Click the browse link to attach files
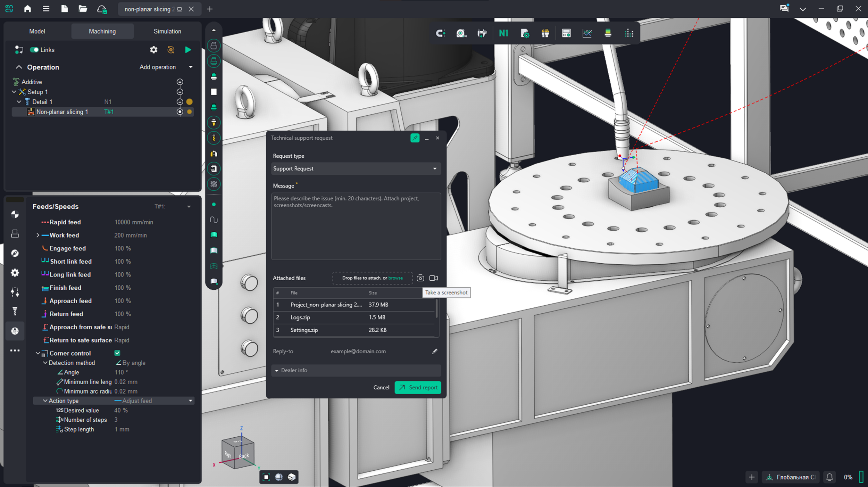868x487 pixels. 395,278
